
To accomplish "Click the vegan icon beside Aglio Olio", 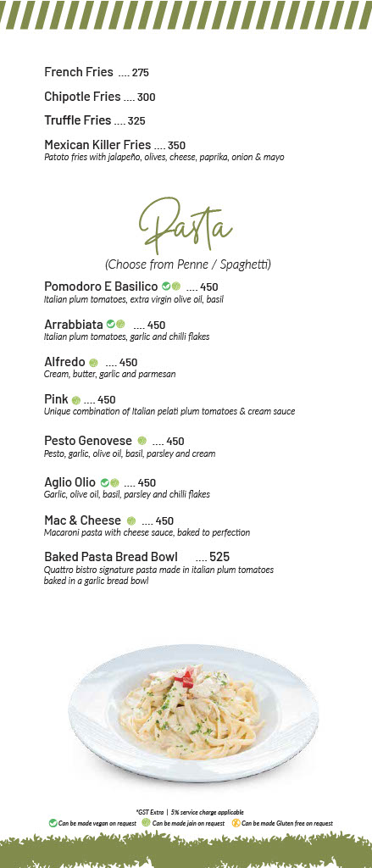I will 104,482.
